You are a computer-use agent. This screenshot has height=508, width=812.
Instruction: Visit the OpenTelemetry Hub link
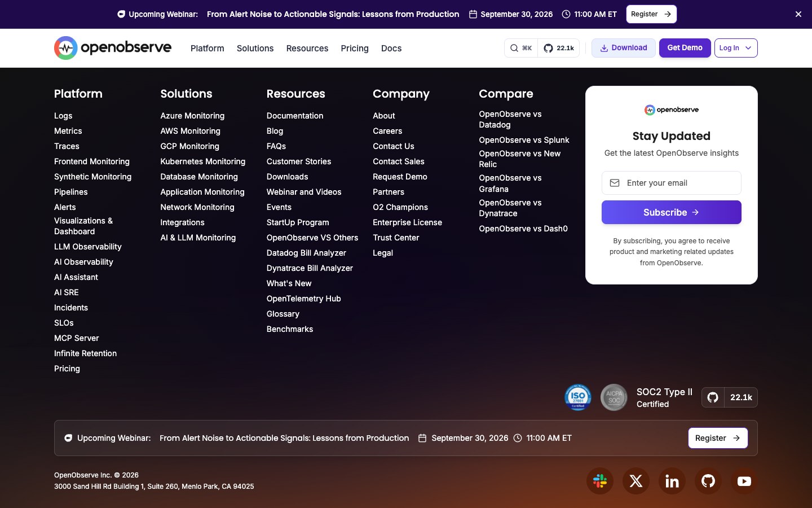pyautogui.click(x=304, y=299)
